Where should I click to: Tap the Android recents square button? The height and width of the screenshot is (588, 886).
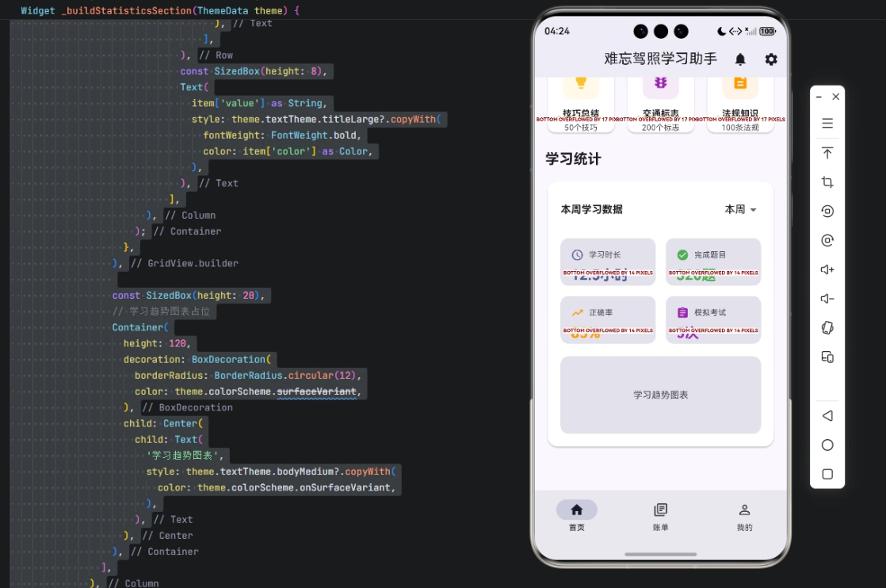click(827, 475)
